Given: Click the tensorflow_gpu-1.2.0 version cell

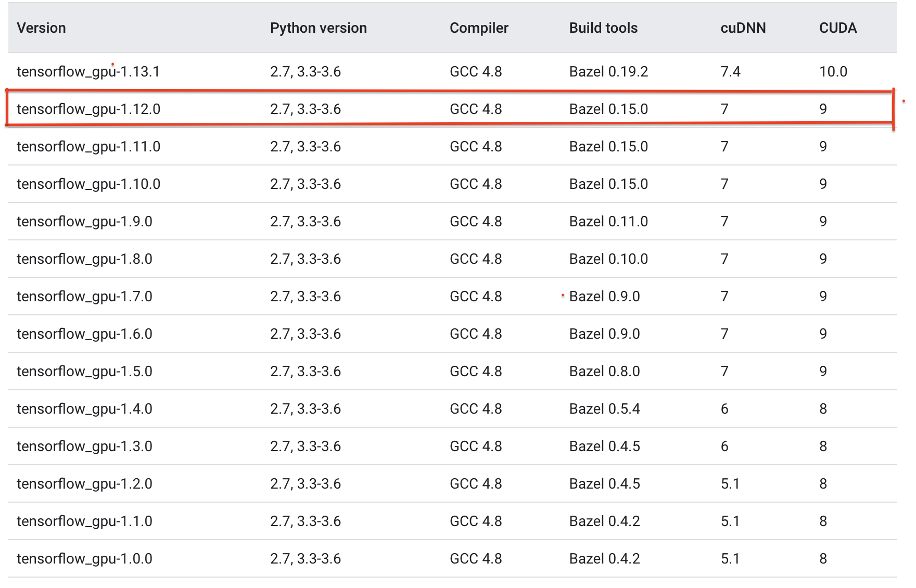Looking at the screenshot, I should tap(84, 484).
